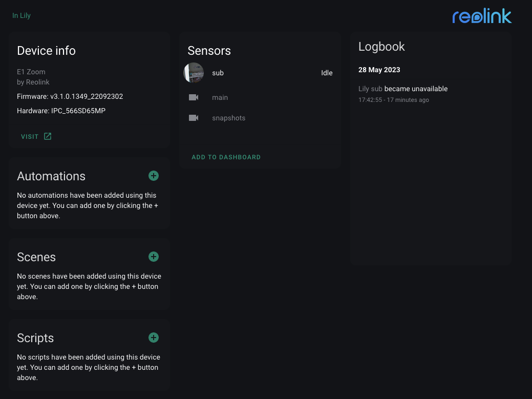This screenshot has height=399, width=532.
Task: Click the Reolink logo in the top corner
Action: 481,16
